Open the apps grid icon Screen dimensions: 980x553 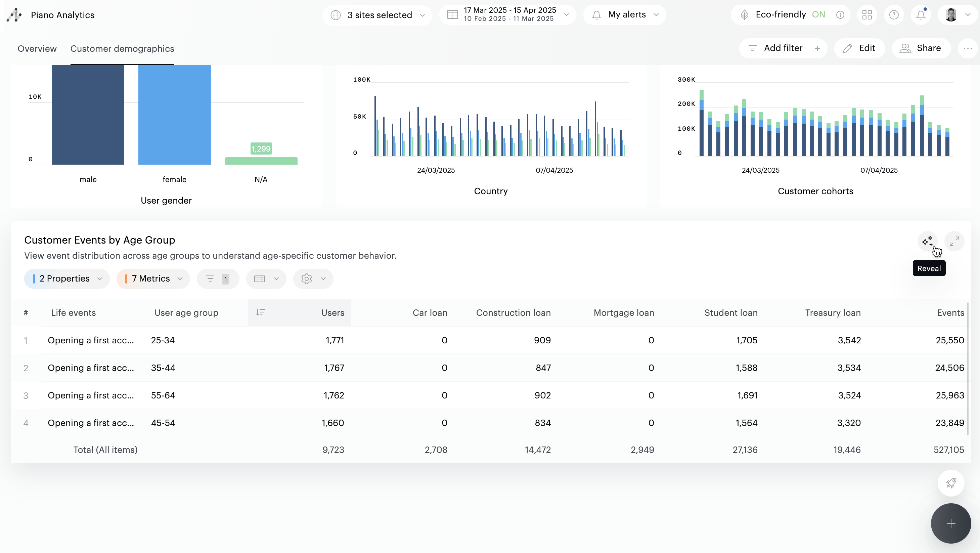point(867,15)
